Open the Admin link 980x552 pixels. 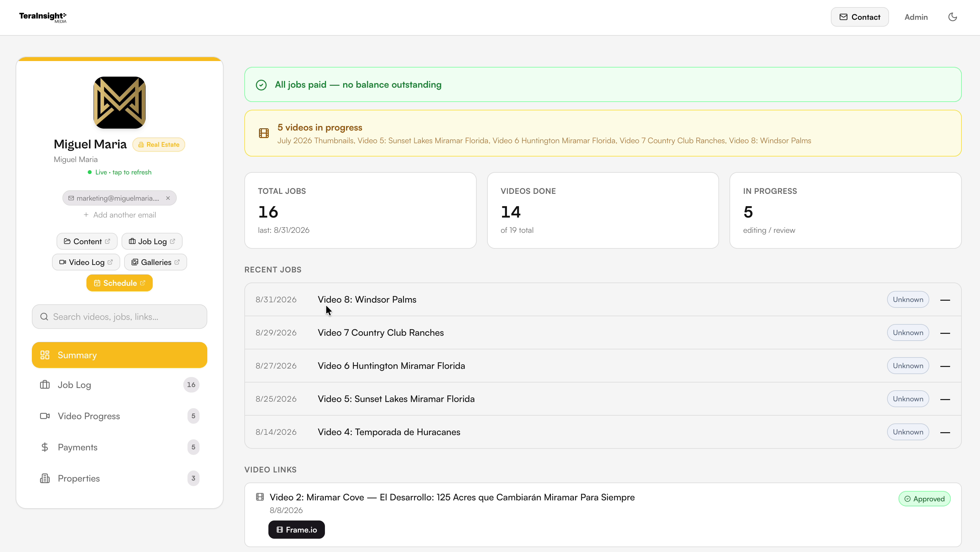pos(916,17)
